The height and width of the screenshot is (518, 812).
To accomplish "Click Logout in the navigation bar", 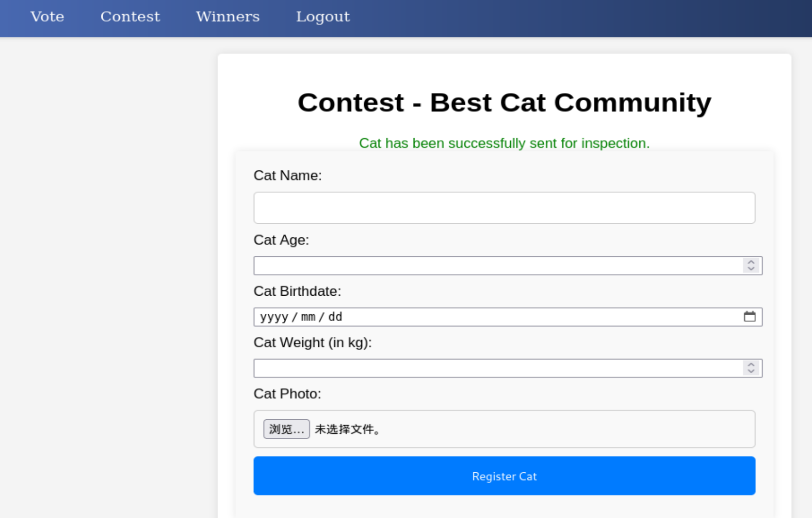I will (x=323, y=17).
